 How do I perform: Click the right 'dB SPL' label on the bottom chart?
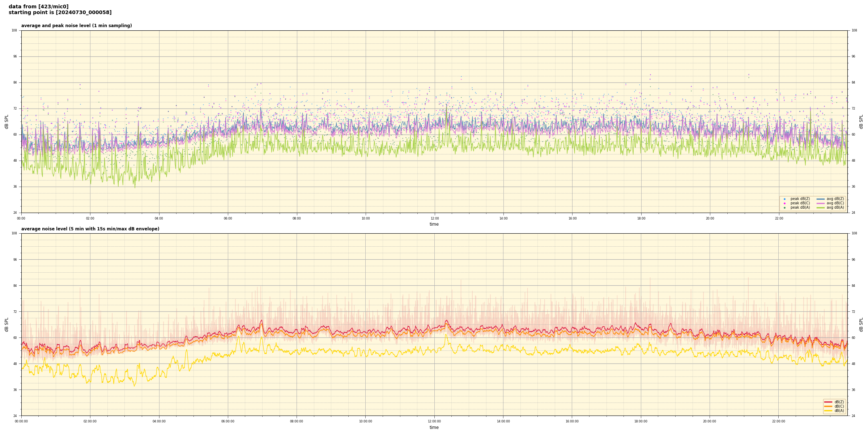pyautogui.click(x=861, y=324)
